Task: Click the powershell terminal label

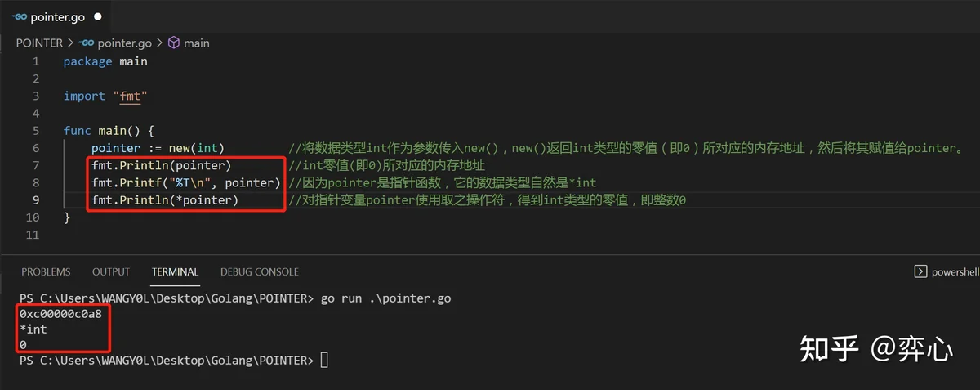Action: click(955, 271)
